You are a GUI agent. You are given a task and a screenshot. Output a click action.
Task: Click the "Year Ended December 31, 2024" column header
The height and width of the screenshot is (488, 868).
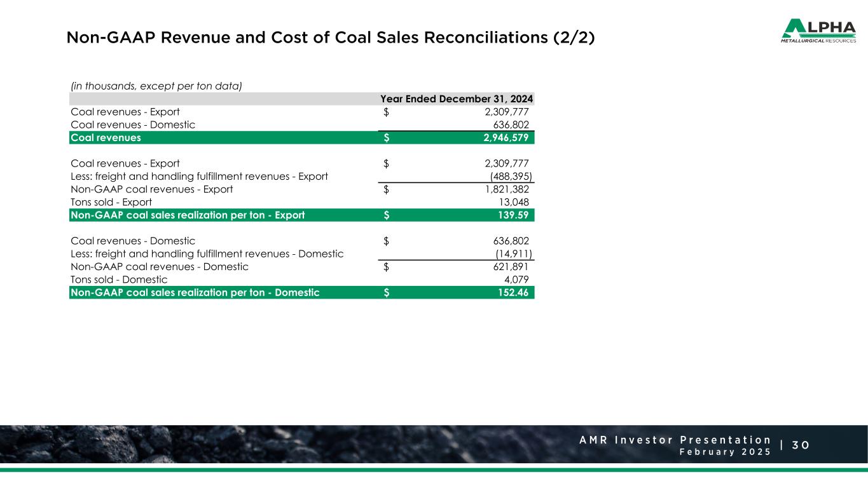pyautogui.click(x=457, y=99)
